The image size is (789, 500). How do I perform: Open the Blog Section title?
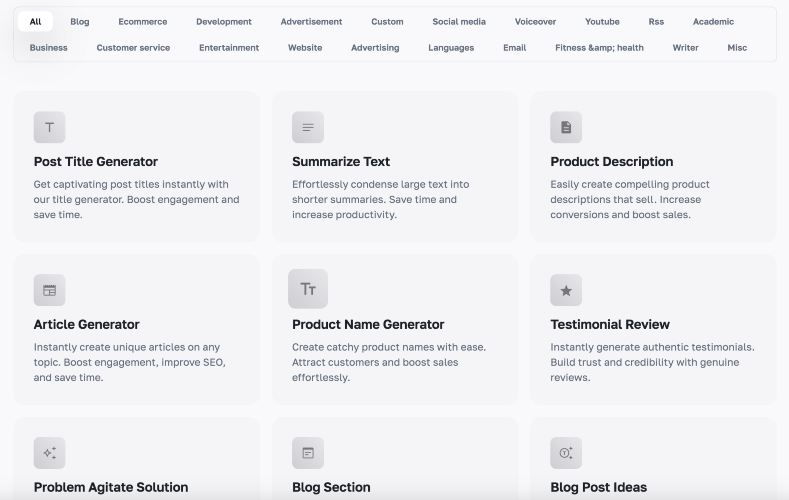(x=331, y=487)
